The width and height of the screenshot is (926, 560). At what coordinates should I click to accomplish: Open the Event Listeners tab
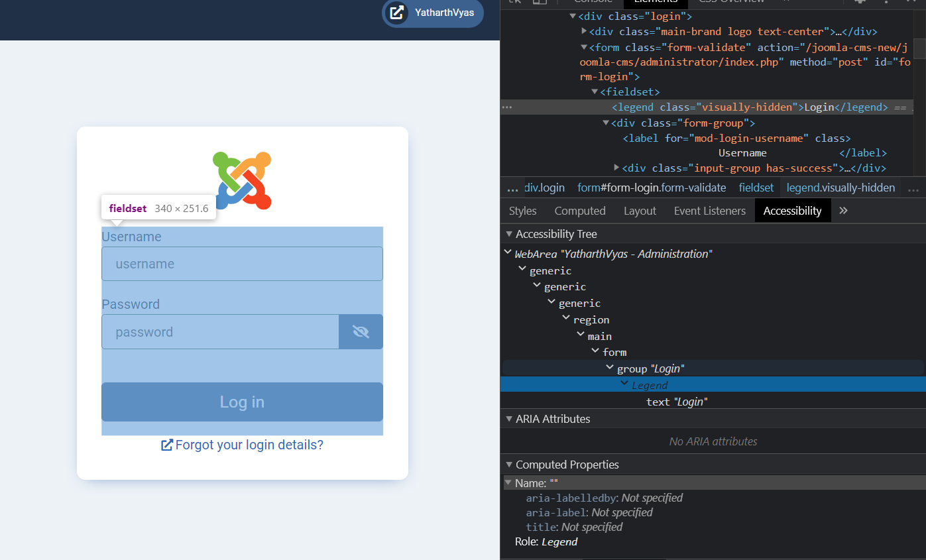click(x=710, y=211)
